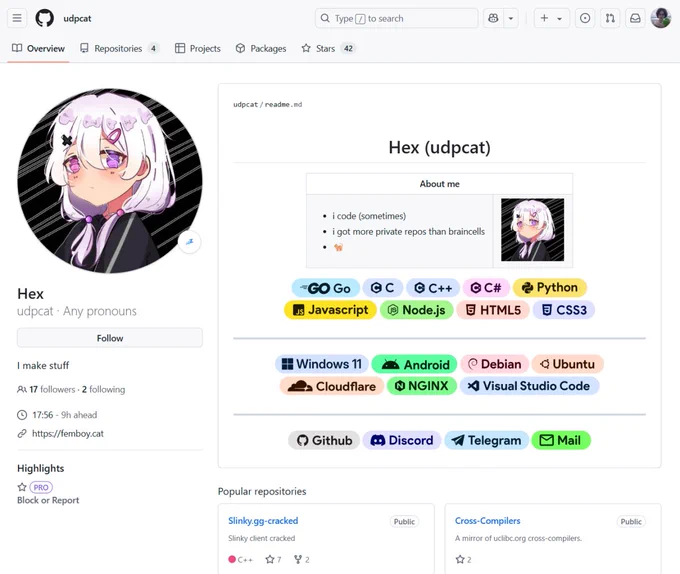Switch to the Projects tab
The height and width of the screenshot is (574, 680).
tap(198, 49)
